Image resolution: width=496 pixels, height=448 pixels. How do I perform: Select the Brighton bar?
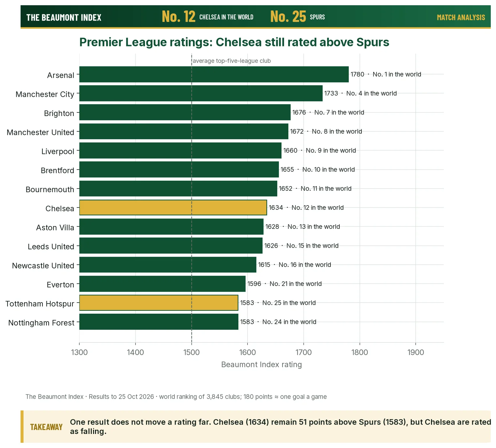[x=185, y=112]
